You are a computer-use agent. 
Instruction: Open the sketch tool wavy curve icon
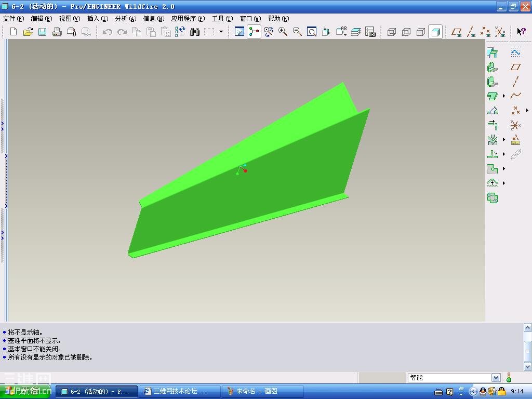pos(516,52)
